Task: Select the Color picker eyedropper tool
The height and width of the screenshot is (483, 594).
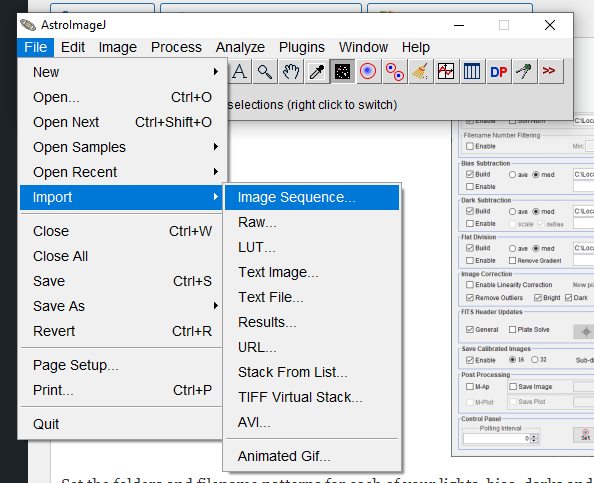Action: coord(317,71)
